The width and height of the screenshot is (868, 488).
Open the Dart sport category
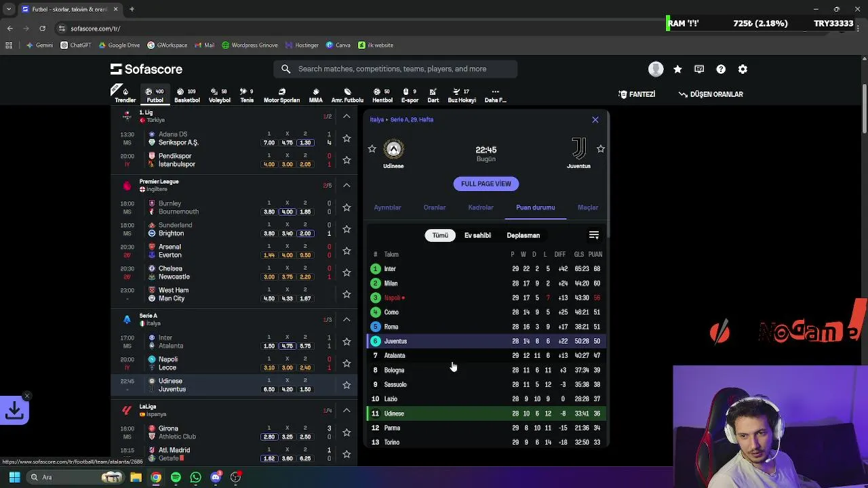(x=433, y=96)
